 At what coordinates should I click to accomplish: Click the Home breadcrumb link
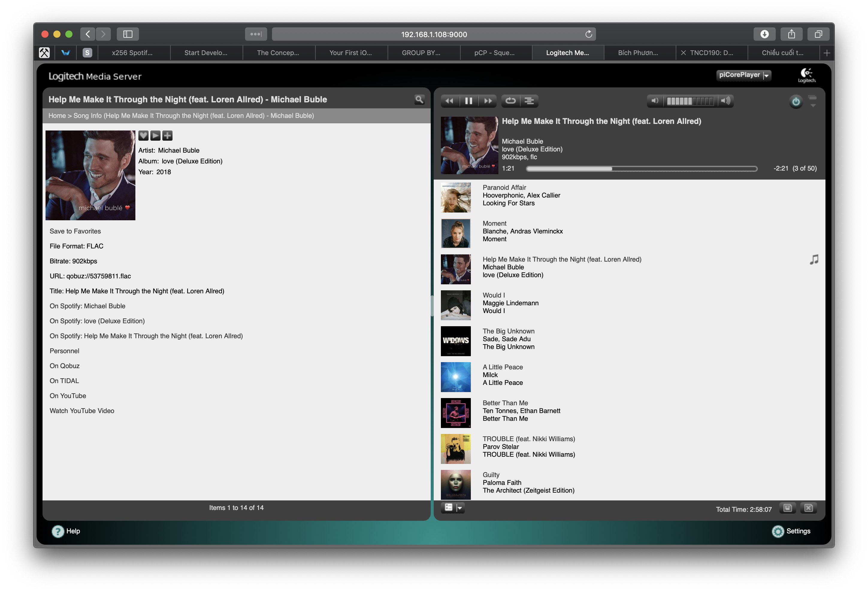[x=57, y=116]
